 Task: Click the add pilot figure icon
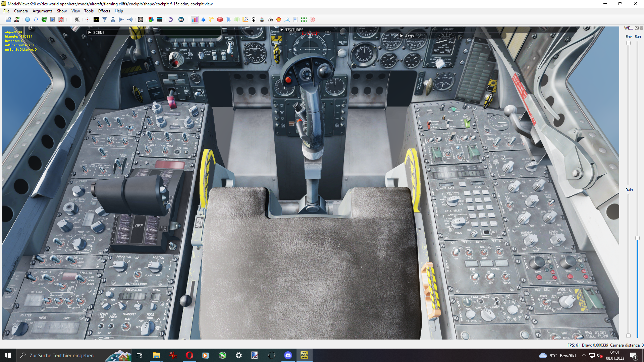point(17,19)
